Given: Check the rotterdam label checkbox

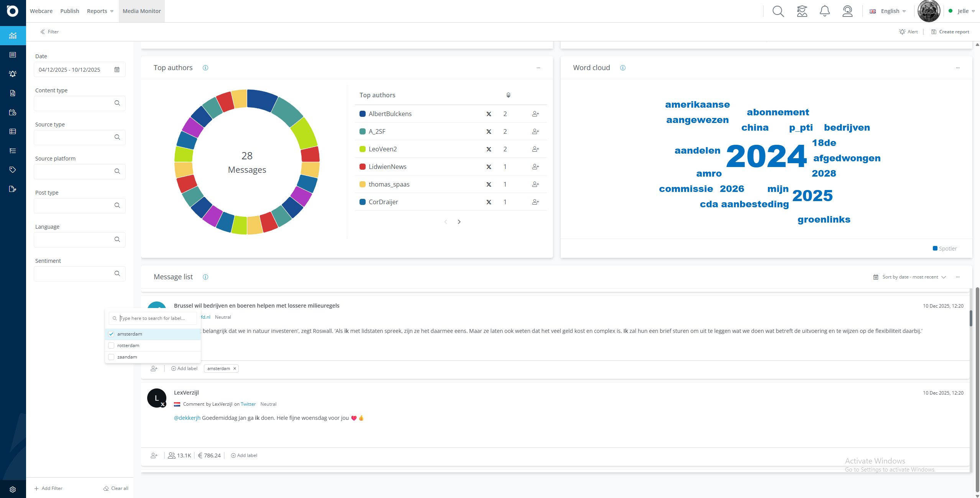Looking at the screenshot, I should click(111, 346).
